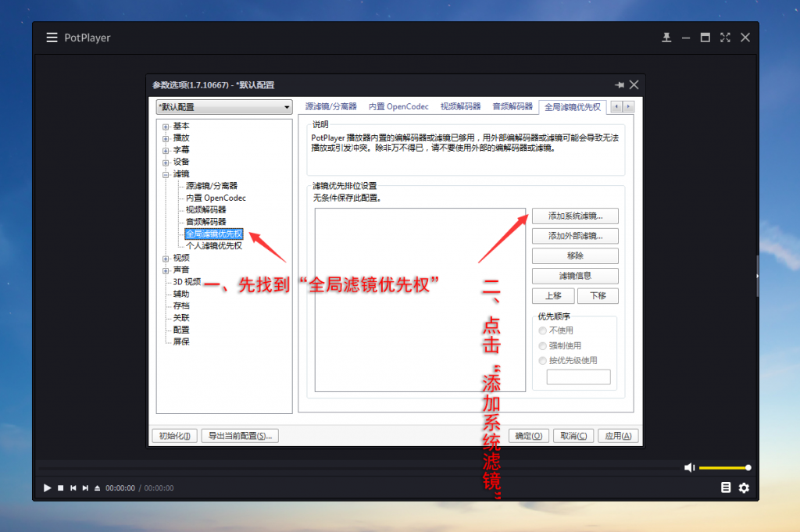Expand the 声音 tree node

click(x=166, y=270)
